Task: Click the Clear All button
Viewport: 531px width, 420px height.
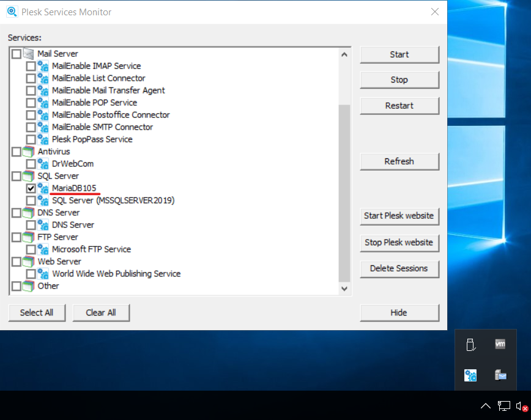Action: [101, 312]
